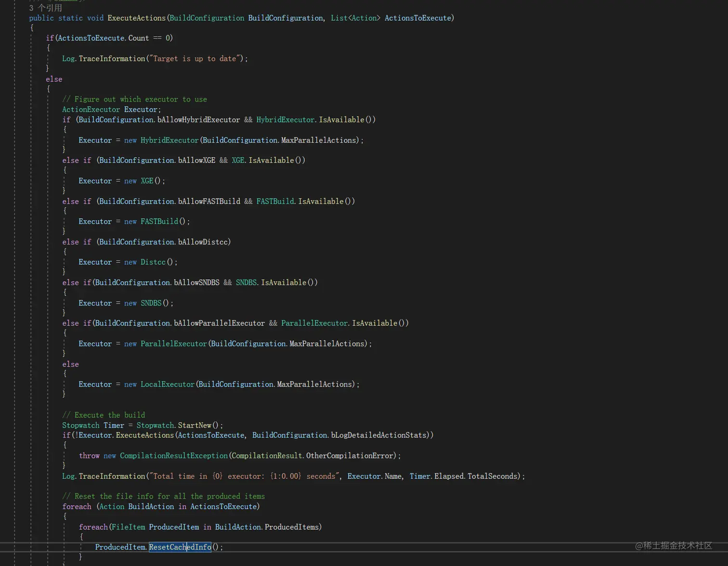Image resolution: width=728 pixels, height=566 pixels.
Task: Click bAllowParallelExecutor in the else-if condition
Action: [219, 323]
